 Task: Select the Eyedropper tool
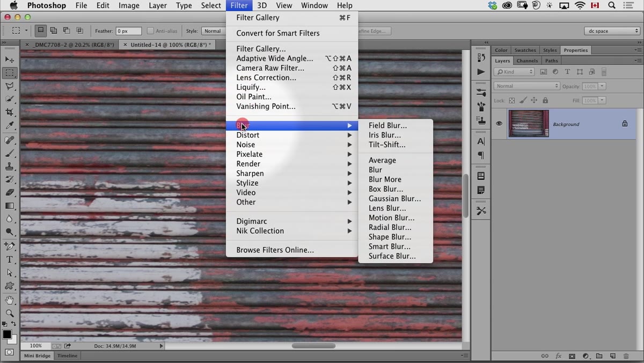tap(10, 126)
